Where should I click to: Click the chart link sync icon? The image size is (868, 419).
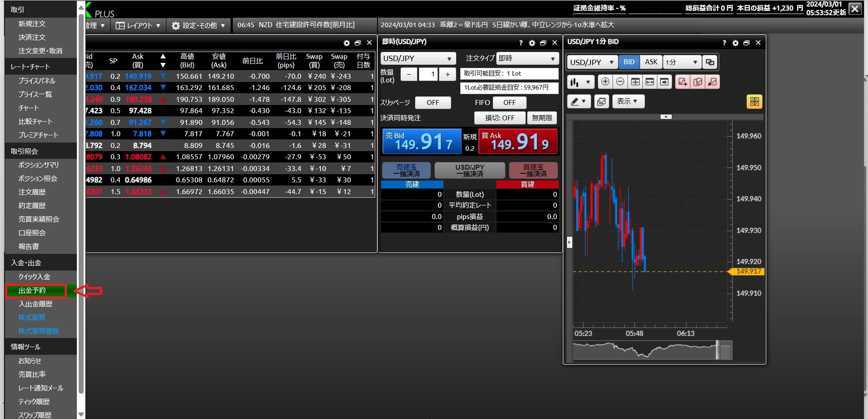[710, 62]
